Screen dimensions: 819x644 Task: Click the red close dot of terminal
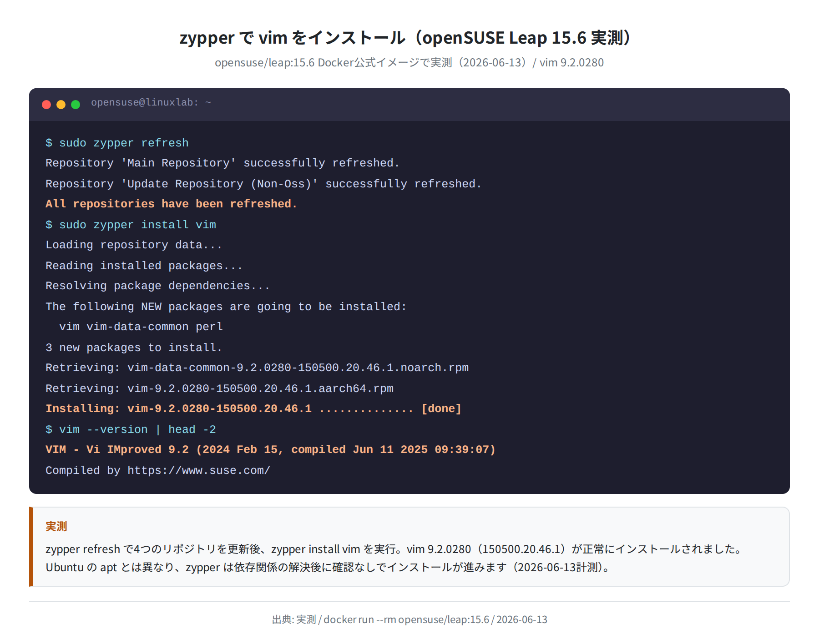coord(46,105)
